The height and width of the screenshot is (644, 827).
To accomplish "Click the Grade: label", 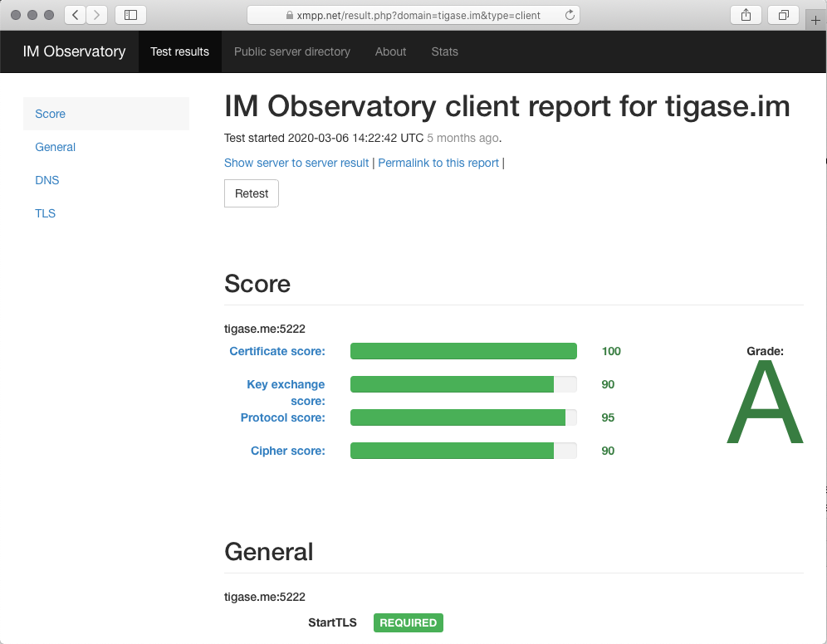I will [x=765, y=351].
